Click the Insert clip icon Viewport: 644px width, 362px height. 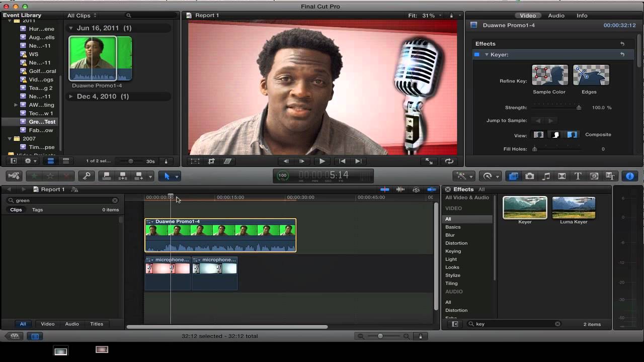click(x=122, y=176)
